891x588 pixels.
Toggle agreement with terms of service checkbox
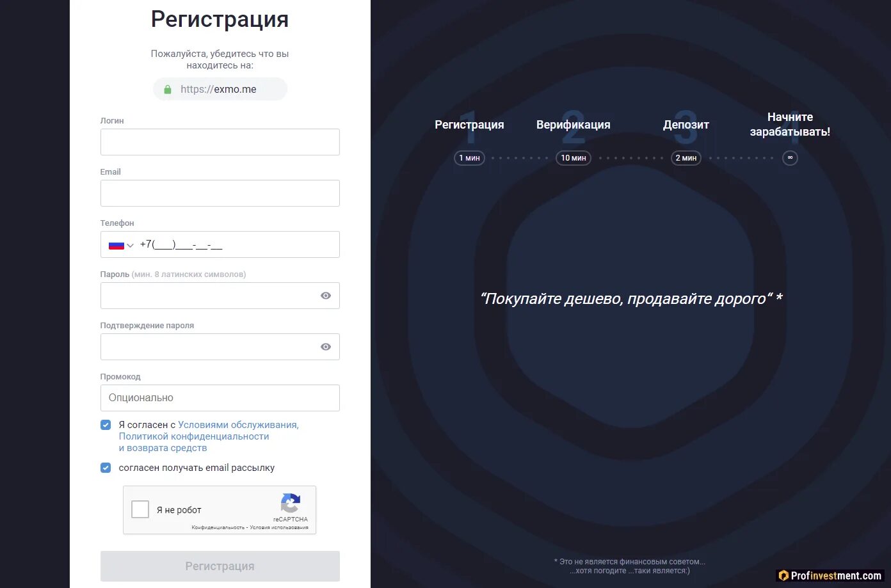pos(106,425)
